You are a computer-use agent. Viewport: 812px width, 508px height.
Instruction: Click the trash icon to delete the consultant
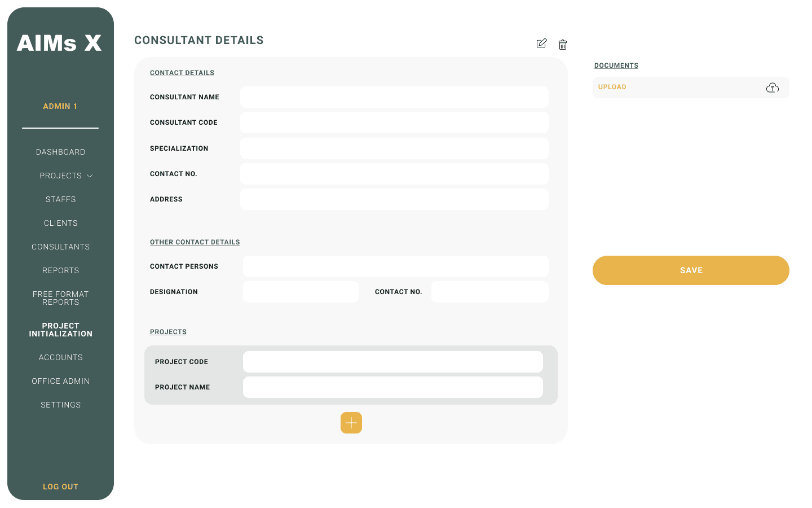tap(563, 44)
